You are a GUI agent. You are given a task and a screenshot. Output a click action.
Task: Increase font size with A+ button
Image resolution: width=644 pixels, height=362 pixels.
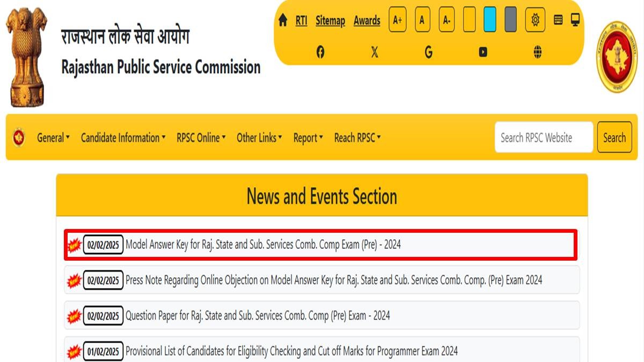click(x=398, y=20)
